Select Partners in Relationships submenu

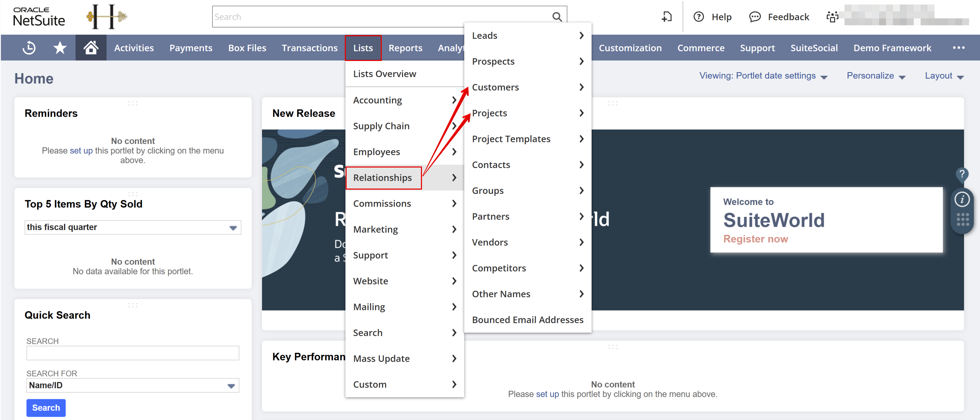527,217
